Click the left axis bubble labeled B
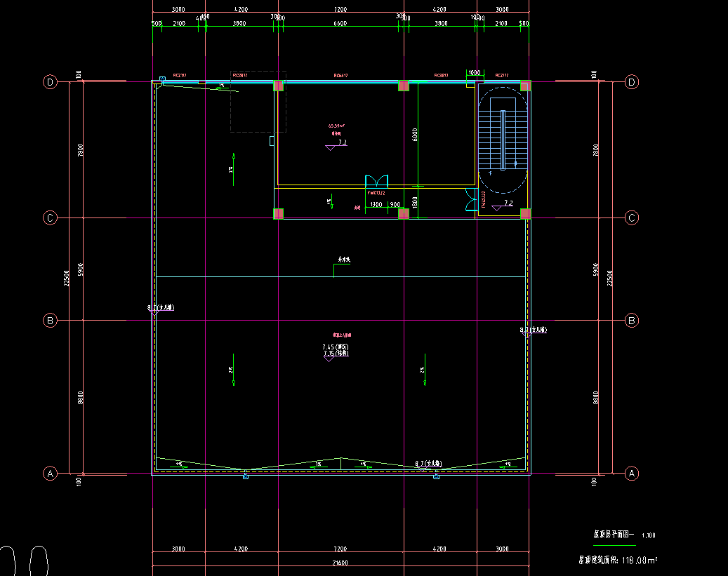 point(50,321)
